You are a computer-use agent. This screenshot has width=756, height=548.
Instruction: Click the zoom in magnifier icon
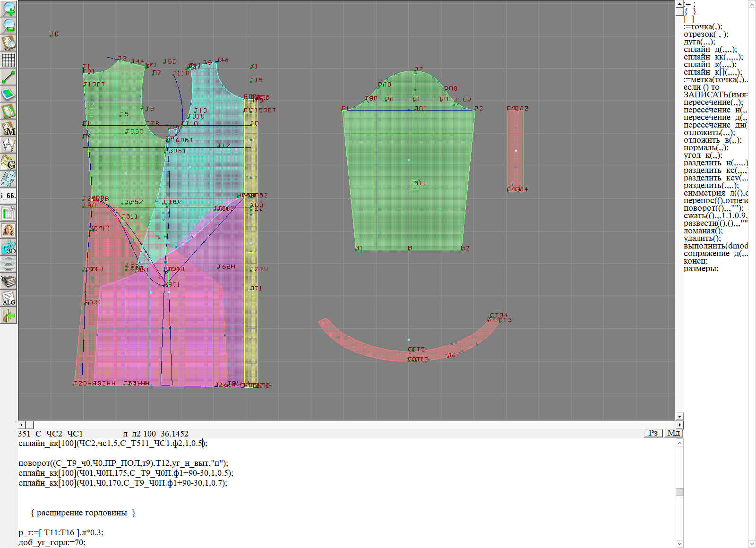click(x=9, y=9)
